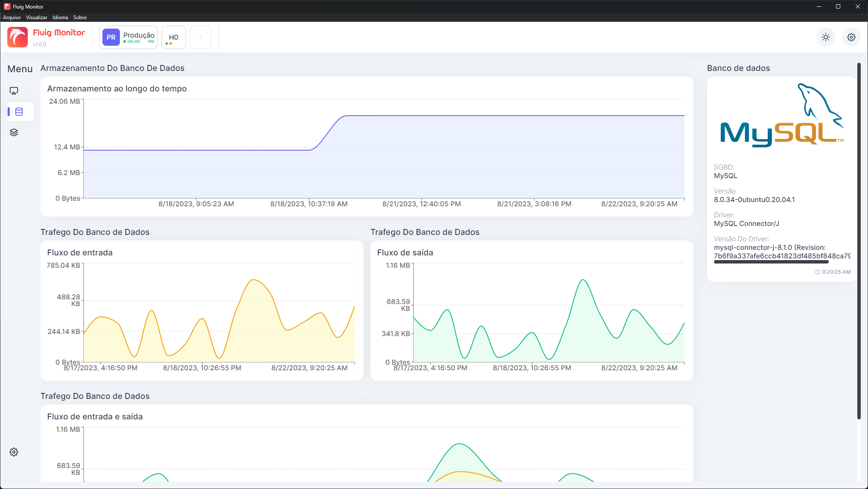Open the Visualizar menu
This screenshot has width=868, height=489.
pyautogui.click(x=36, y=18)
